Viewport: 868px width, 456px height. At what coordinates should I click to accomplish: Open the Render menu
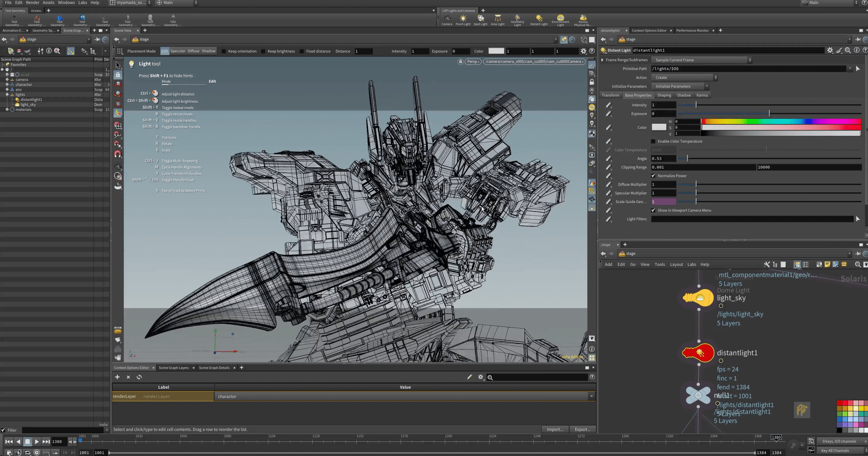[x=33, y=3]
